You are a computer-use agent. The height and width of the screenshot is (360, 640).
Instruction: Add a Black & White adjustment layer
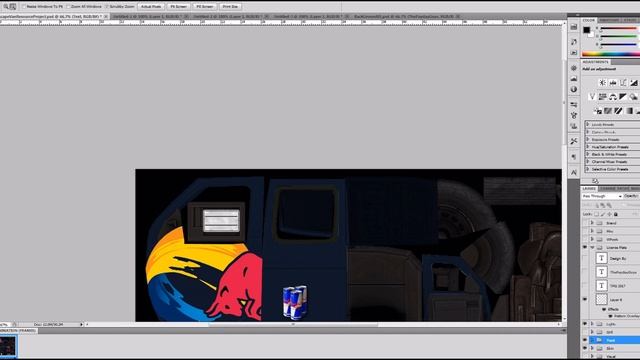(x=623, y=97)
